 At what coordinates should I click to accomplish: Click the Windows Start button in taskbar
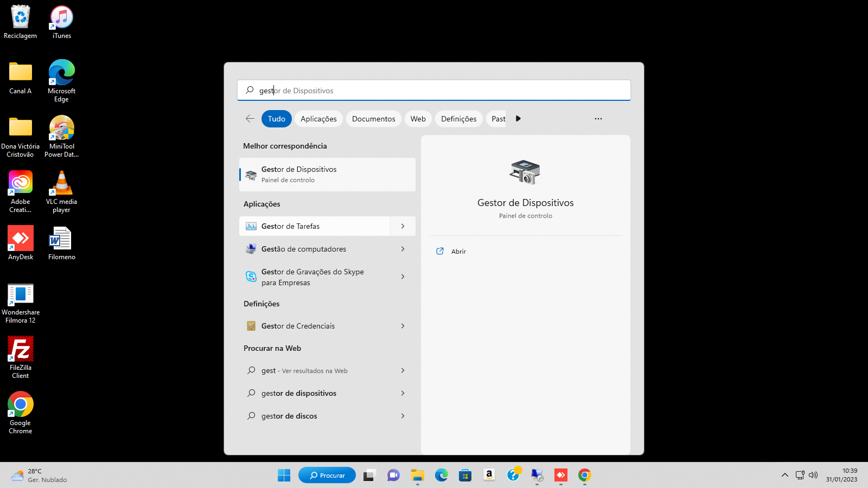[x=284, y=476]
